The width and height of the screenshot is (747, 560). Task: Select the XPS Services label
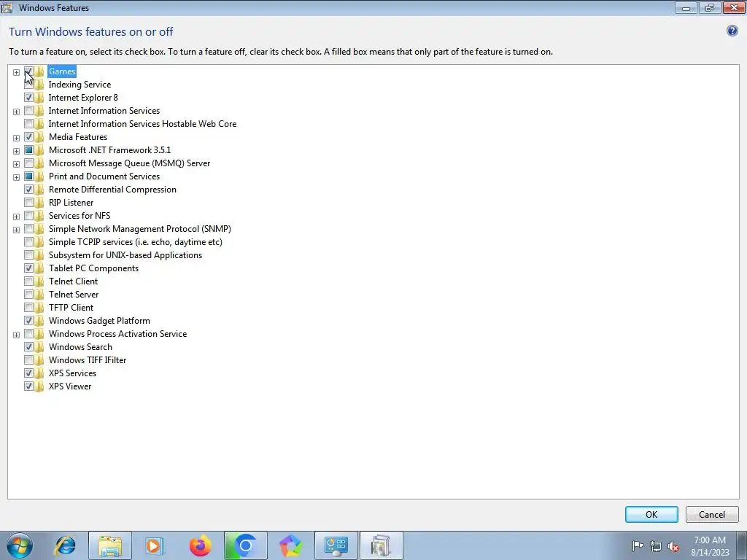[72, 373]
